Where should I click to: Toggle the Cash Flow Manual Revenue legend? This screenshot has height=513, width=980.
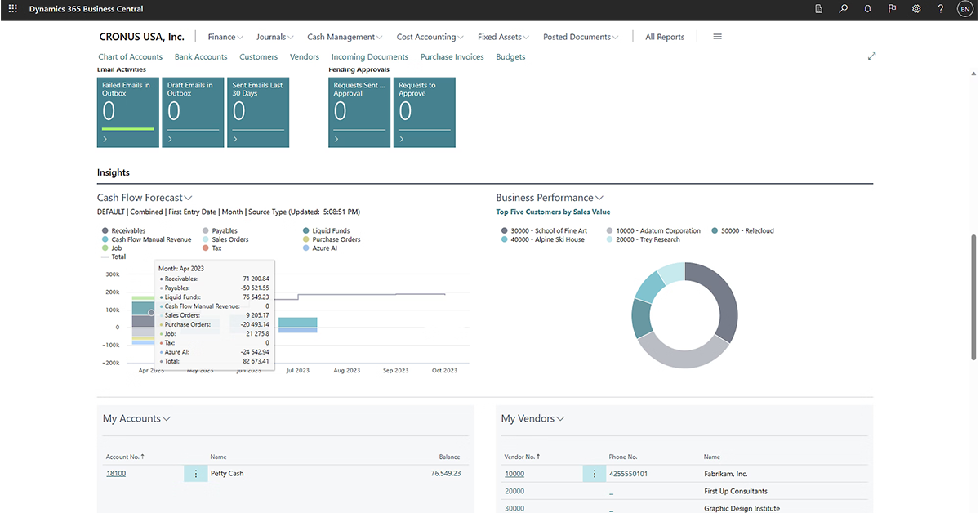click(x=146, y=239)
